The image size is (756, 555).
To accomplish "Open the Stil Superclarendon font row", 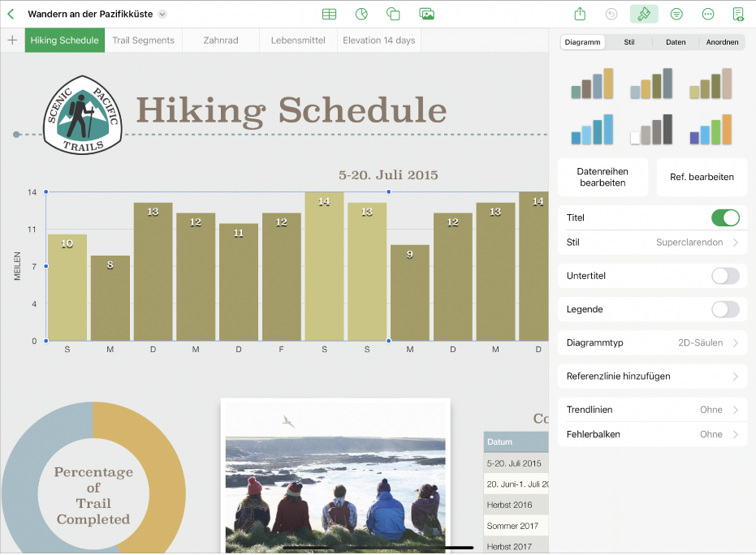I will coord(652,243).
